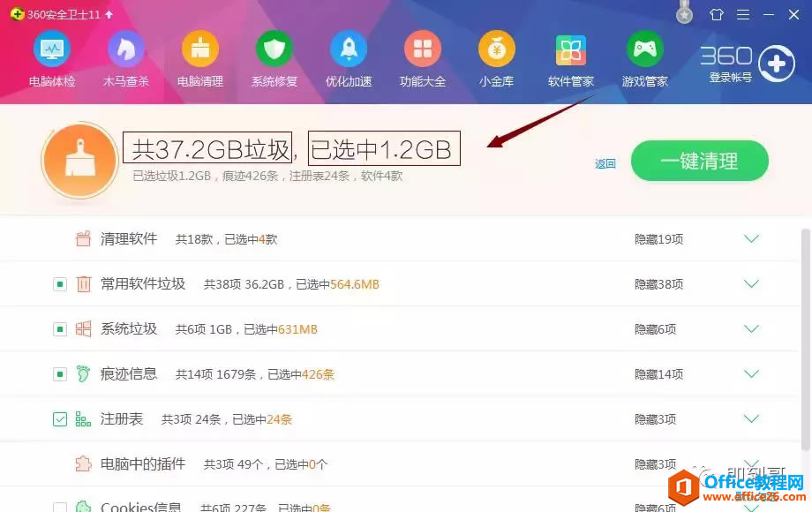Click the 564.6MB selected size text
This screenshot has height=512, width=812.
pos(355,284)
